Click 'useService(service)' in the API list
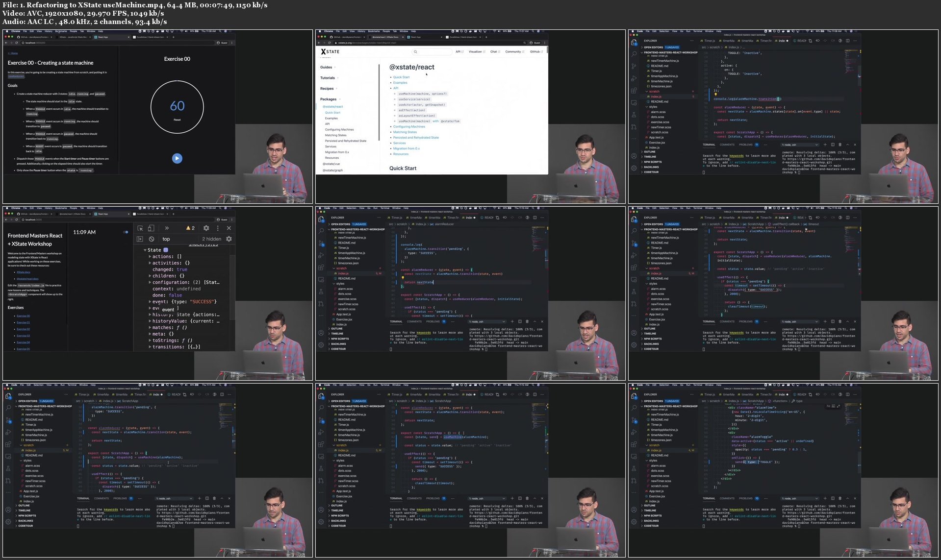Viewport: 941px width, 560px height. click(414, 99)
